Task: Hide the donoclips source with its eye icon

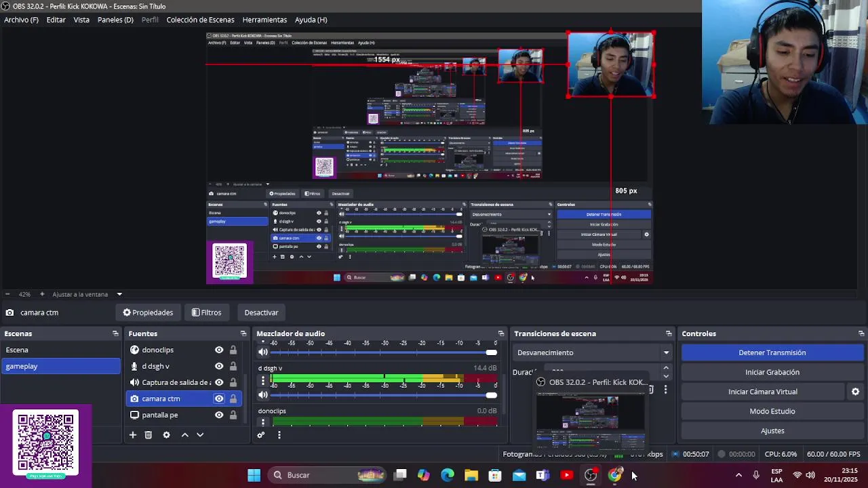Action: click(219, 350)
